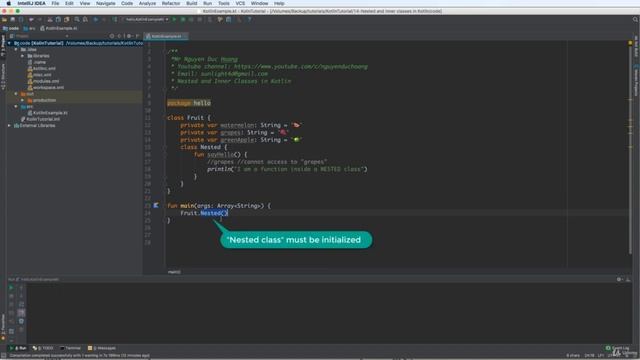
Task: Toggle the Run tool window tab
Action: tap(18, 348)
